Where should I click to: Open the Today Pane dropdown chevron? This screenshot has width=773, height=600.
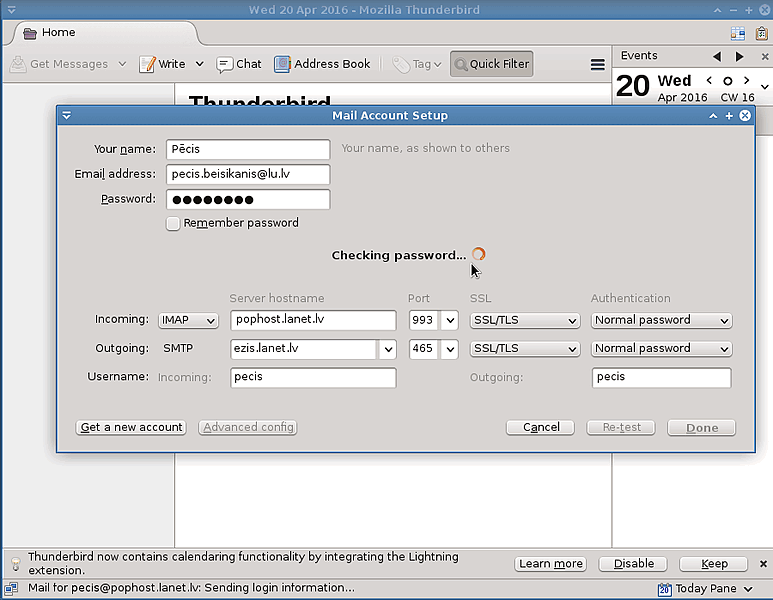748,589
